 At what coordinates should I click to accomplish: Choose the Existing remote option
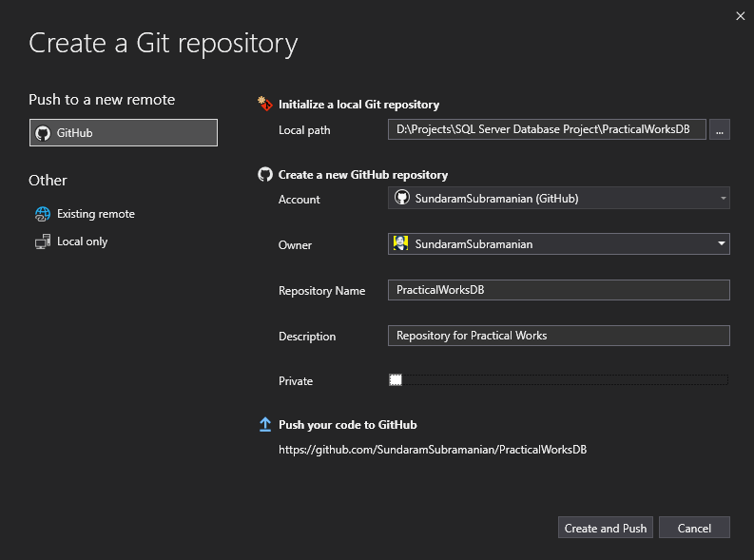[95, 214]
